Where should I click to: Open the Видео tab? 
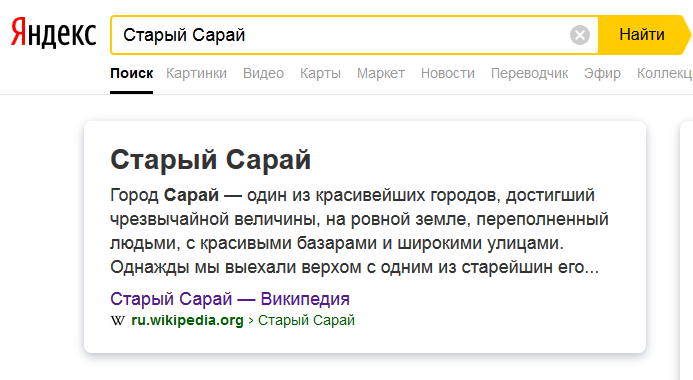(263, 73)
